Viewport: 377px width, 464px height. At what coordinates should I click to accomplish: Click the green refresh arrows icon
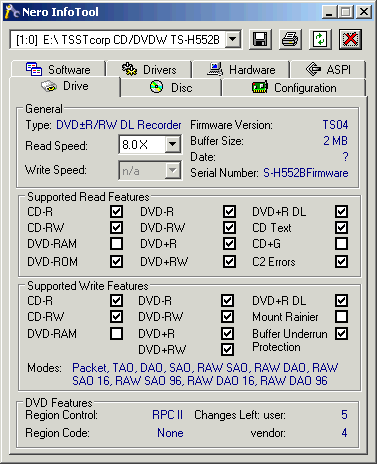point(320,39)
